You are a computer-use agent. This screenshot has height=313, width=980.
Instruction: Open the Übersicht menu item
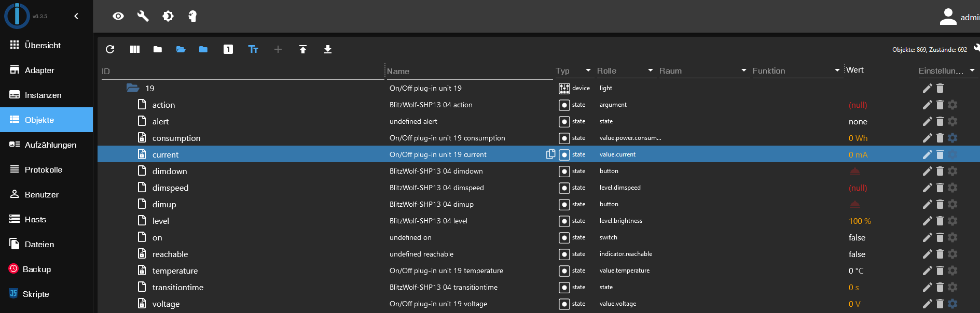coord(47,45)
